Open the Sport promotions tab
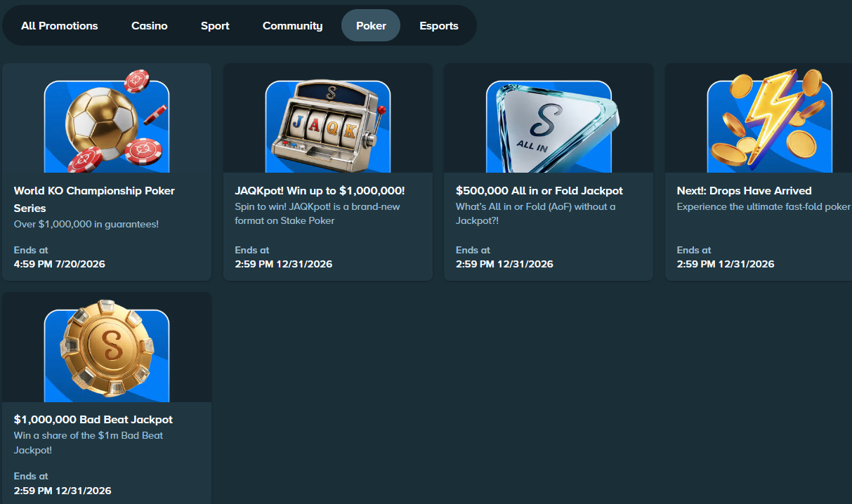852x504 pixels. (x=215, y=26)
